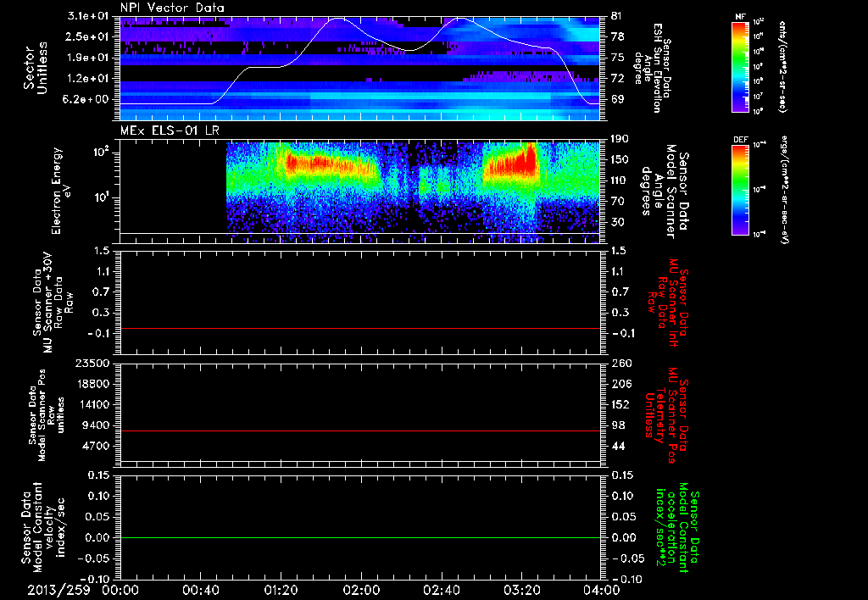Click the "1.2e+01" sector tick value

tap(88, 79)
